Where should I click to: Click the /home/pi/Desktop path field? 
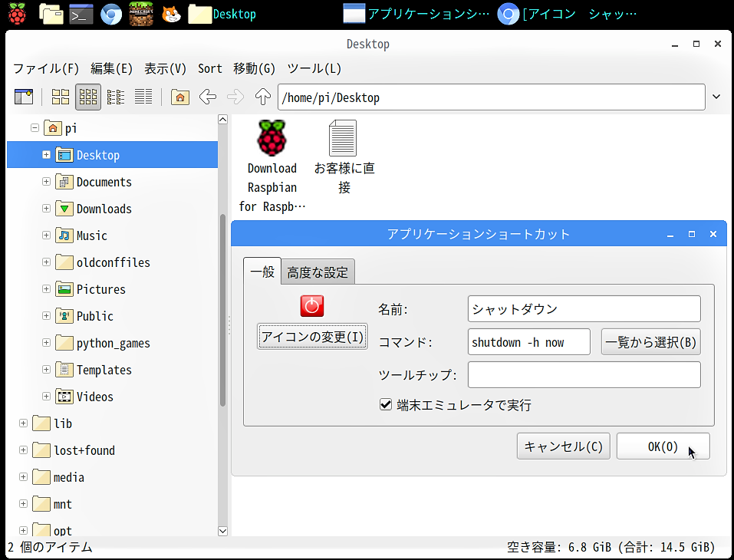tap(492, 97)
